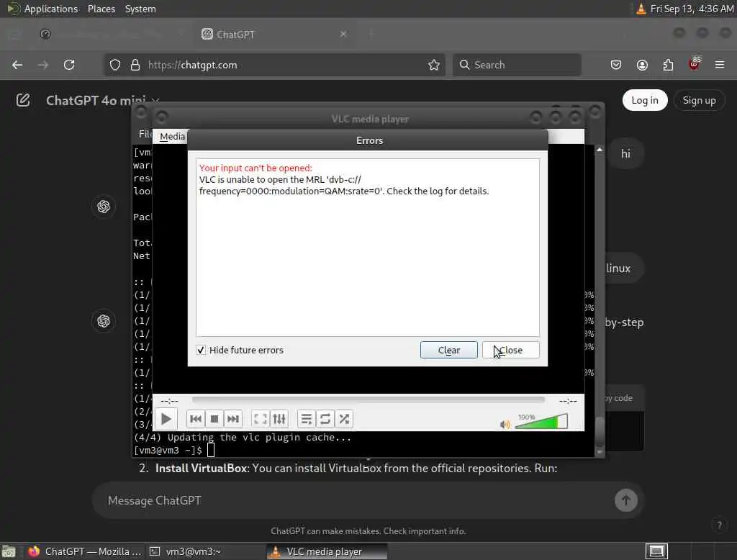Switch to VLC media player taskbar item
Image resolution: width=737 pixels, height=560 pixels.
[327, 551]
